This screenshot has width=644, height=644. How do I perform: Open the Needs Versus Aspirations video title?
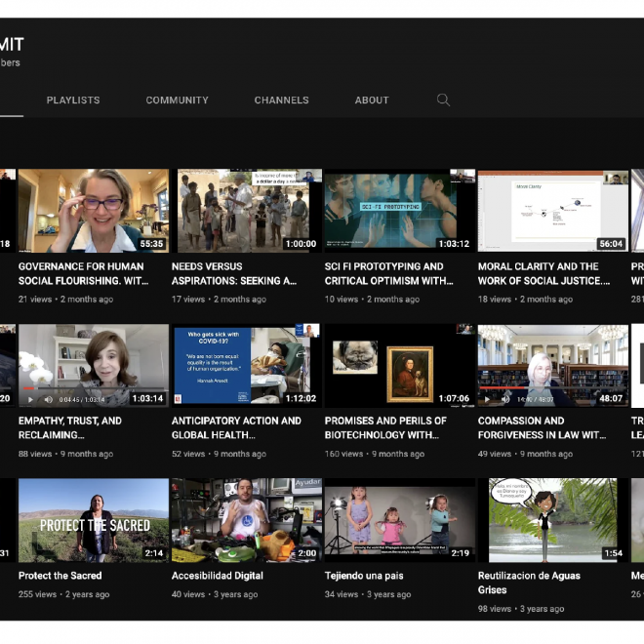[234, 273]
